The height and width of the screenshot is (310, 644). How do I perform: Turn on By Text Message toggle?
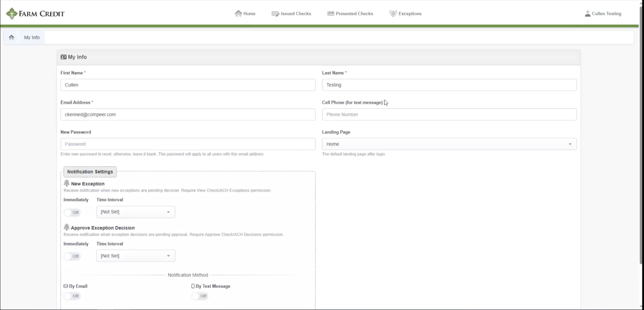(x=200, y=296)
